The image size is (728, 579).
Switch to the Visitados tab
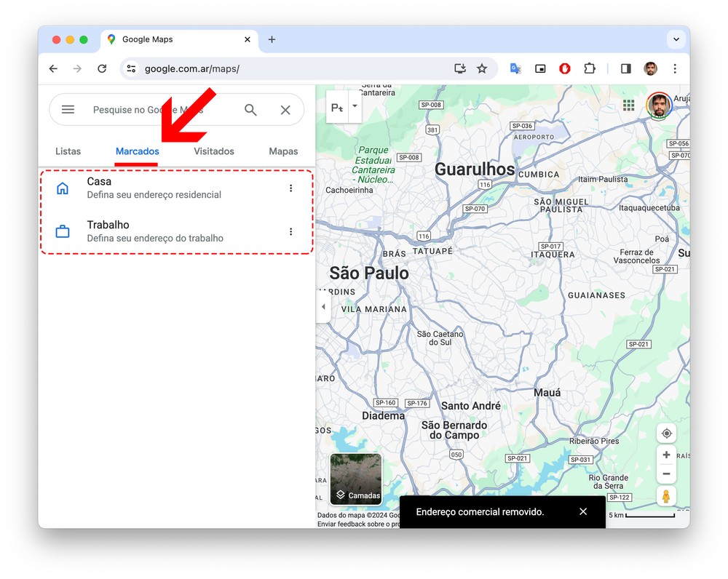click(x=214, y=151)
